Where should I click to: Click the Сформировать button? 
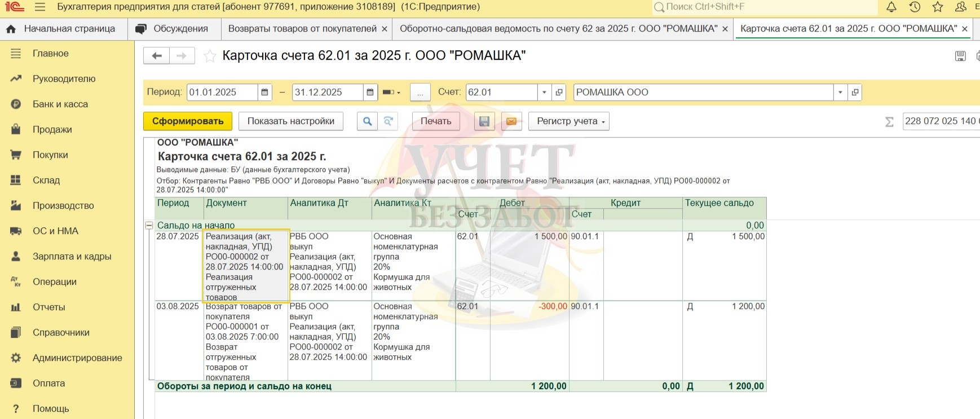(x=188, y=121)
